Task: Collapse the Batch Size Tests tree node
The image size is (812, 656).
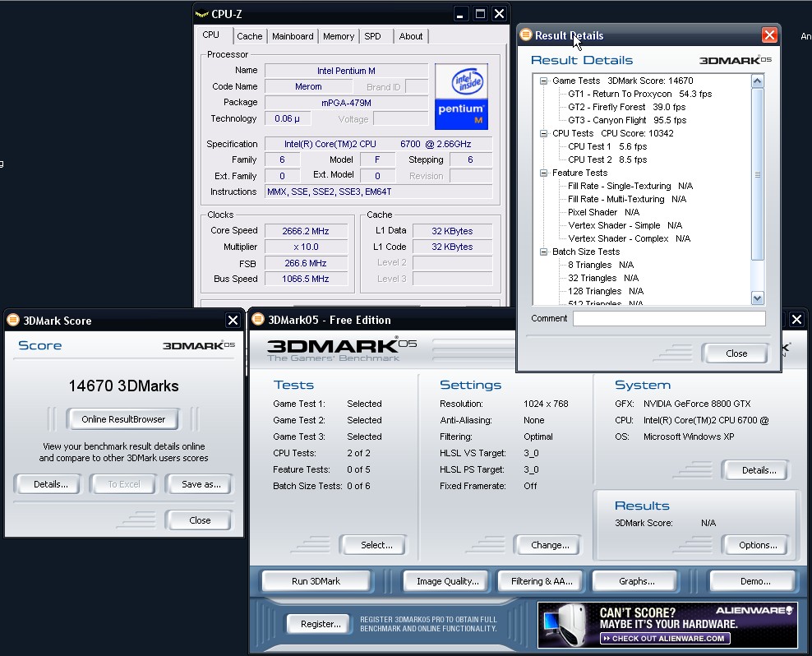Action: tap(543, 252)
